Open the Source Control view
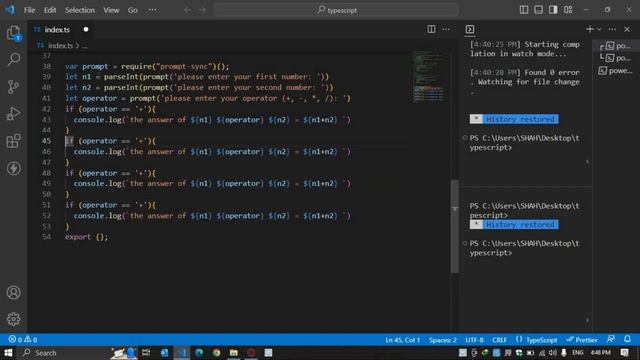The height and width of the screenshot is (360, 640). point(13,87)
